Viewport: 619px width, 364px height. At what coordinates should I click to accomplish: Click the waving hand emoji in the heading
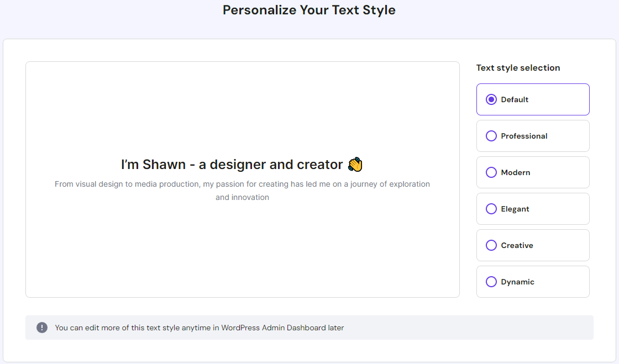click(x=355, y=164)
